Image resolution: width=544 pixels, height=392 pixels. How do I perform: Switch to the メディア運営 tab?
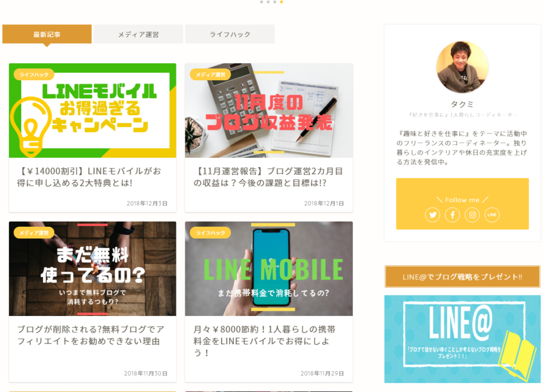139,34
